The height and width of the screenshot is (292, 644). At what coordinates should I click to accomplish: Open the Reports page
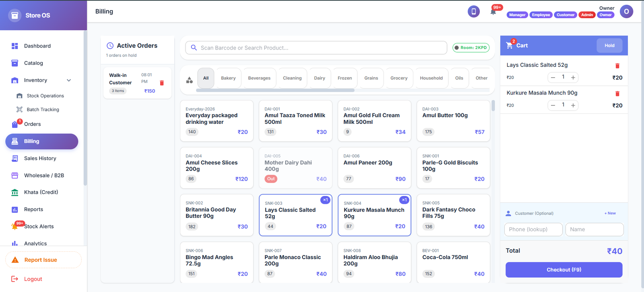click(x=33, y=210)
